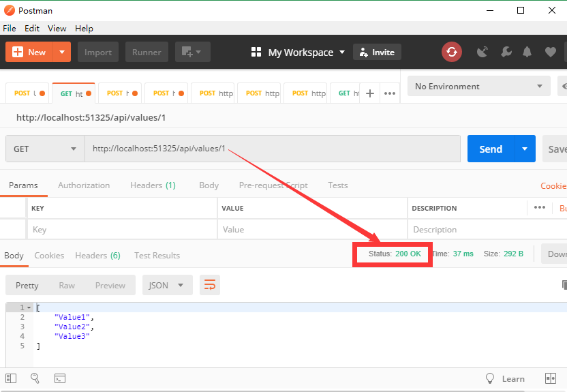Open tab options three-dots menu

389,93
